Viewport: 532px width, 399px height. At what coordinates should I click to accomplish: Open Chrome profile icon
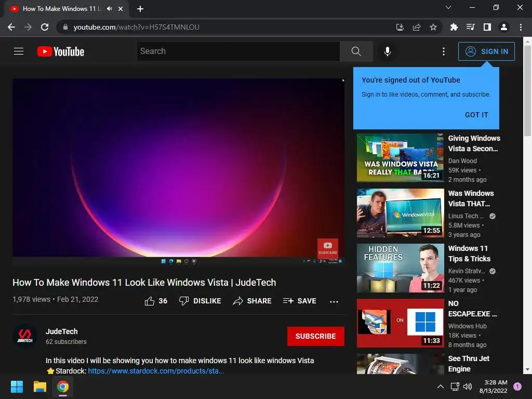point(504,27)
